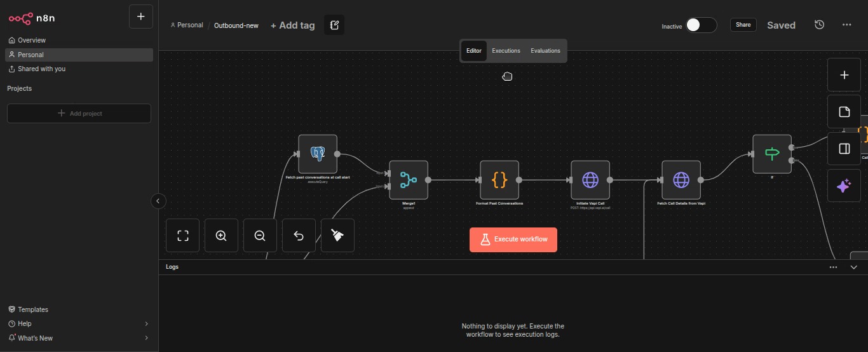Click the Share button
This screenshot has height=352, width=868.
tap(743, 25)
